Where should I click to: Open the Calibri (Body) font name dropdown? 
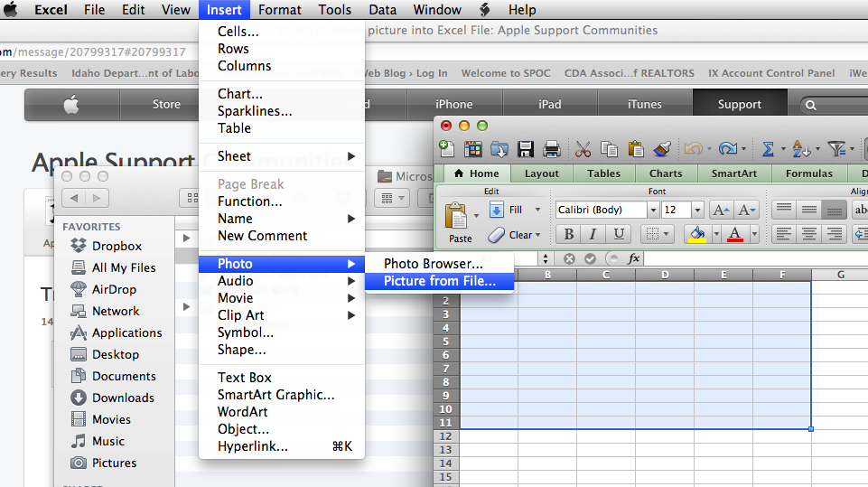(653, 210)
